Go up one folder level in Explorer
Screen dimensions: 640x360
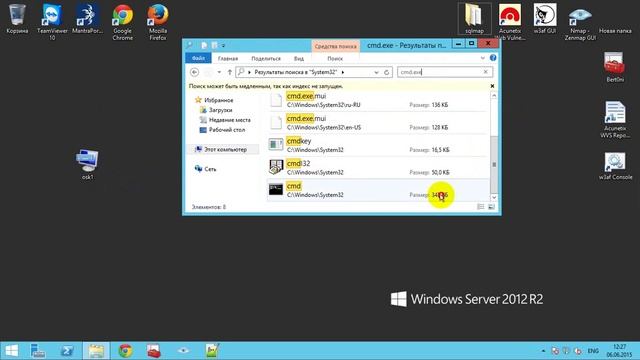pyautogui.click(x=230, y=72)
